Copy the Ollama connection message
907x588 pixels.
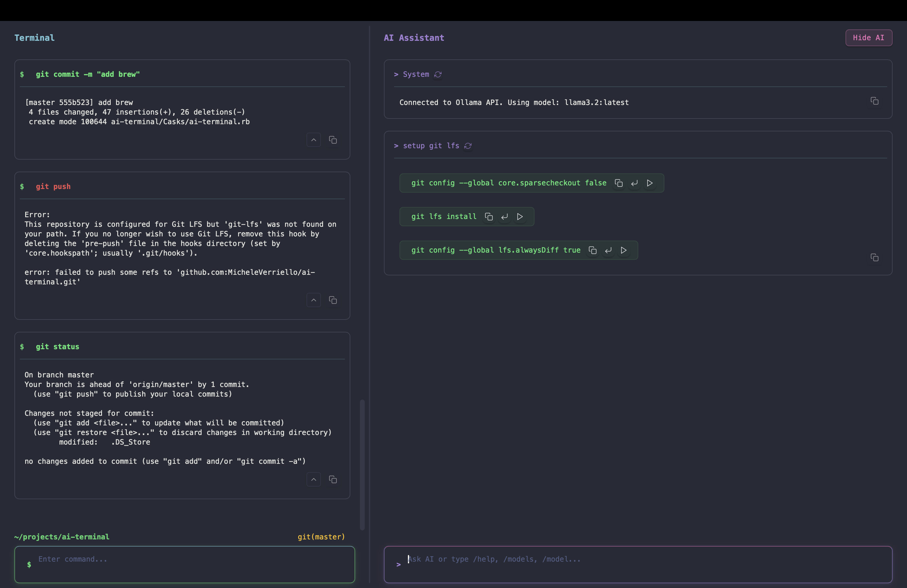875,100
